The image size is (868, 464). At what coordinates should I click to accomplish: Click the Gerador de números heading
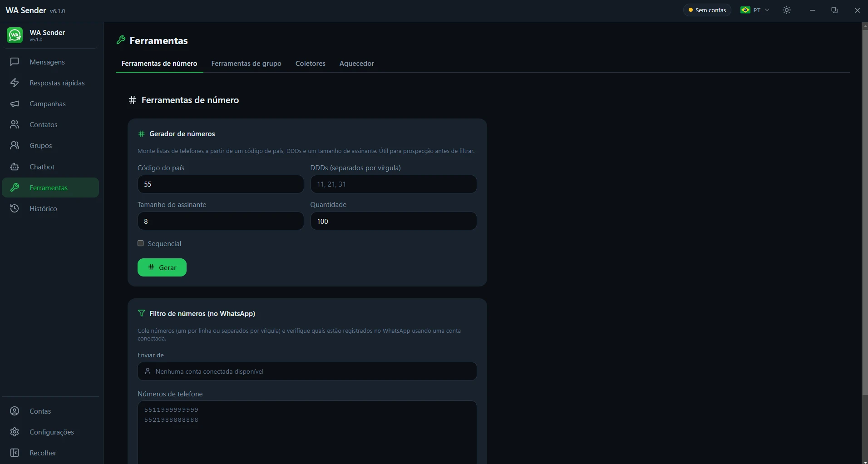[x=182, y=134]
